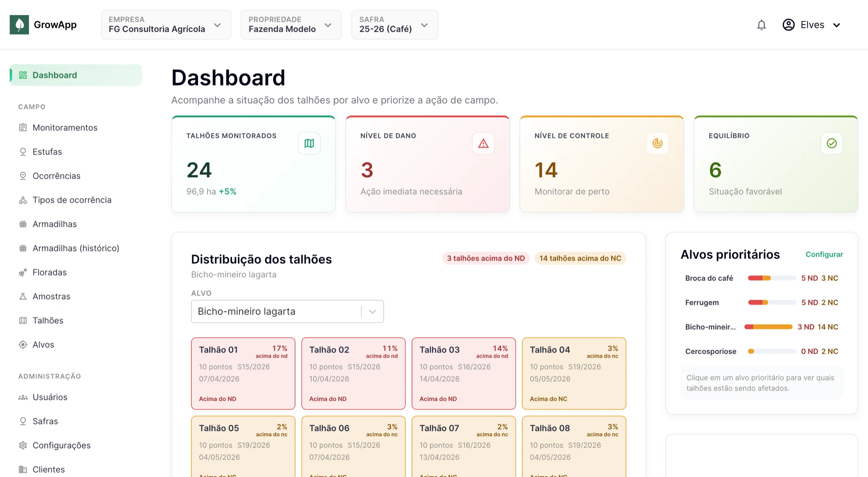The image size is (868, 477).
Task: Open the Alvo Bicho-mineiro lagarta combo box
Action: [x=287, y=311]
